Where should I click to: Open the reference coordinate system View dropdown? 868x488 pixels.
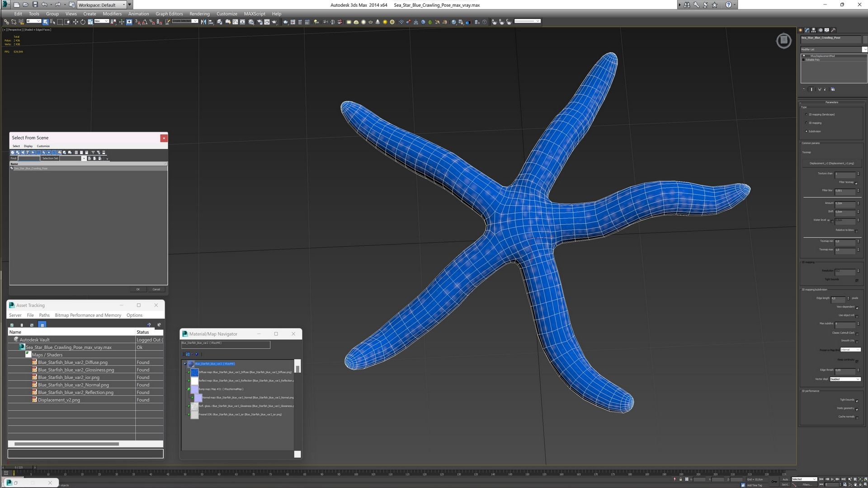click(101, 21)
